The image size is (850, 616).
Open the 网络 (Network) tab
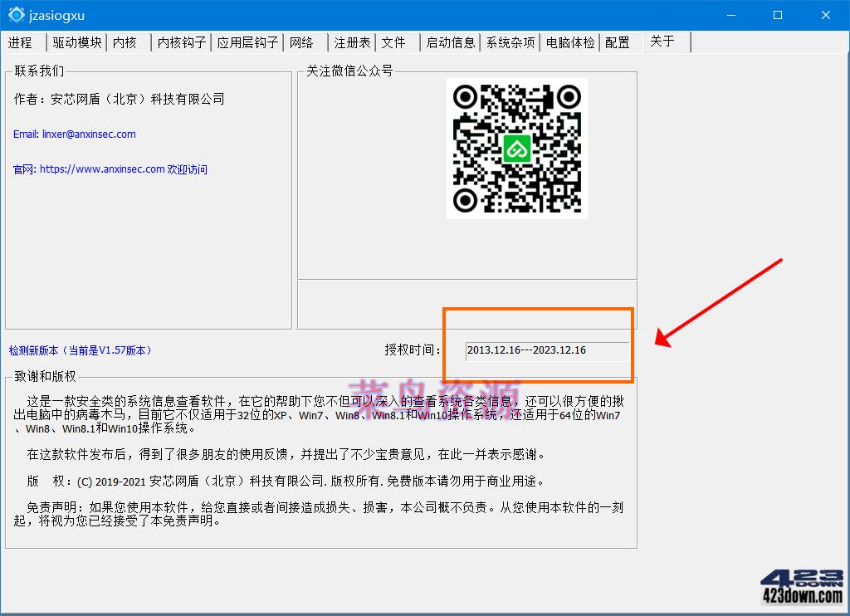(304, 42)
